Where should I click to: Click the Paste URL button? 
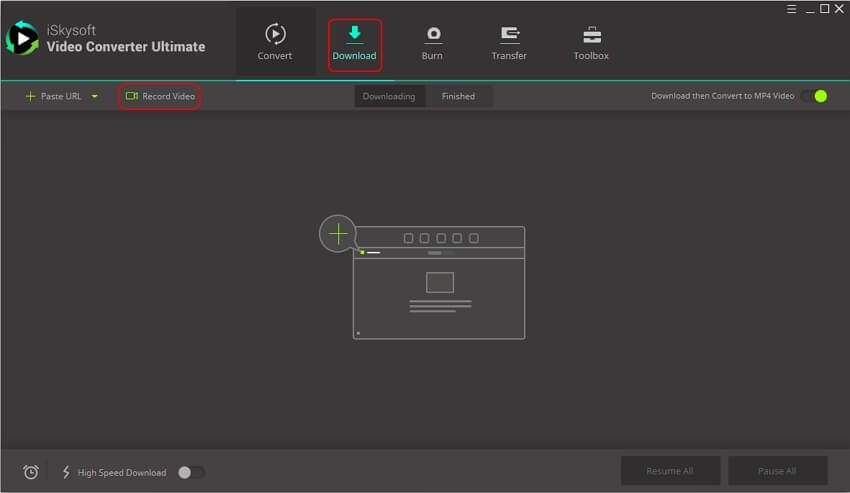click(x=54, y=96)
